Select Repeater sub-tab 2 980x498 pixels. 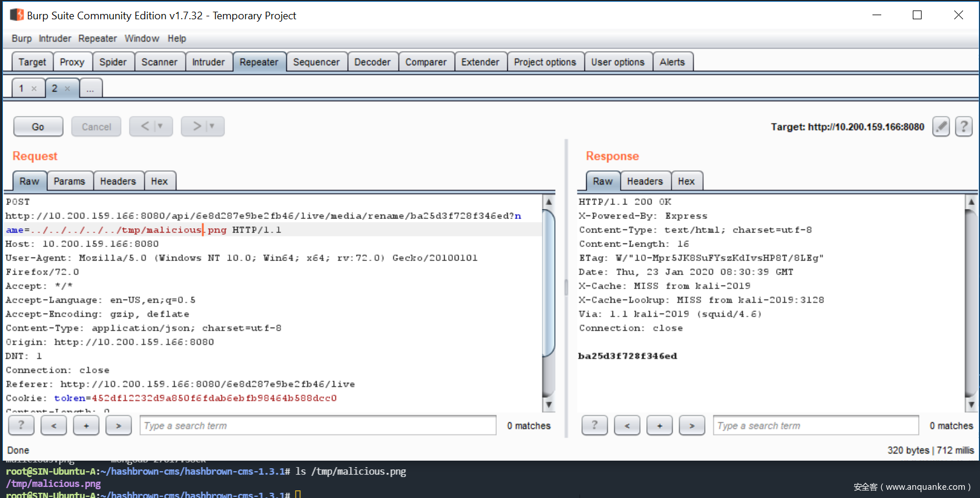[54, 89]
